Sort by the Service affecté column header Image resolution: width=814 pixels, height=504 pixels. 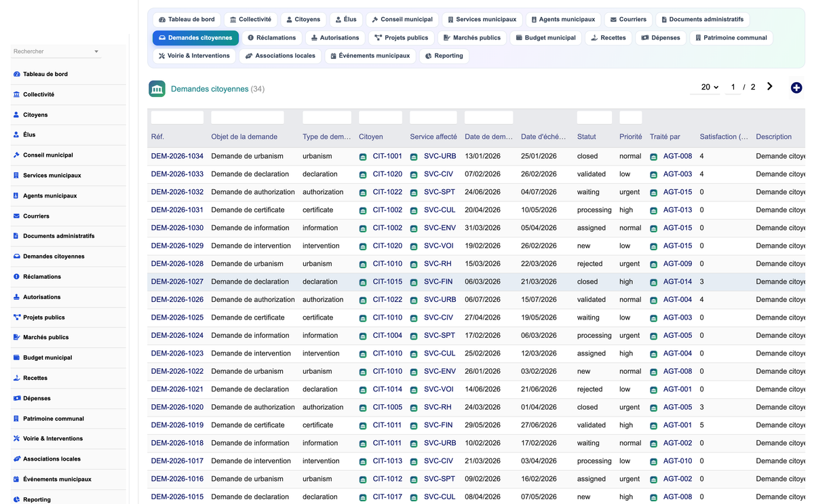point(433,136)
